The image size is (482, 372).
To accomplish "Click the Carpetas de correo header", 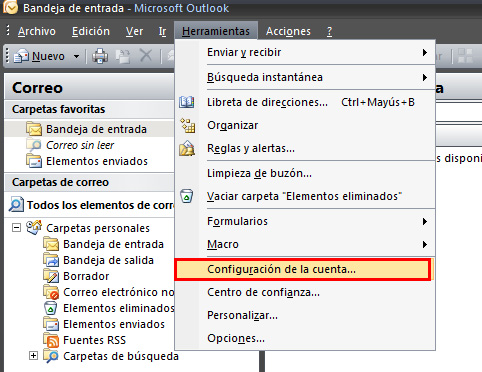I will coord(89,182).
